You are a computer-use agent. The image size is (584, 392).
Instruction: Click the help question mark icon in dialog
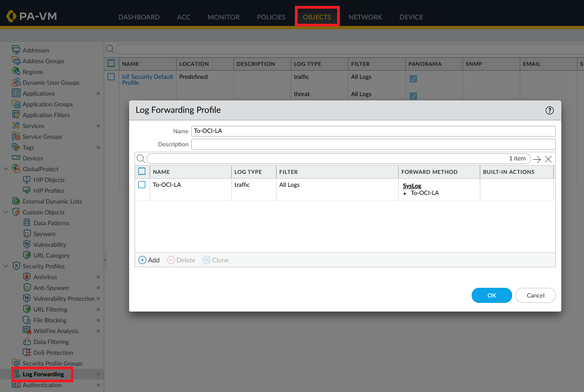pyautogui.click(x=549, y=110)
